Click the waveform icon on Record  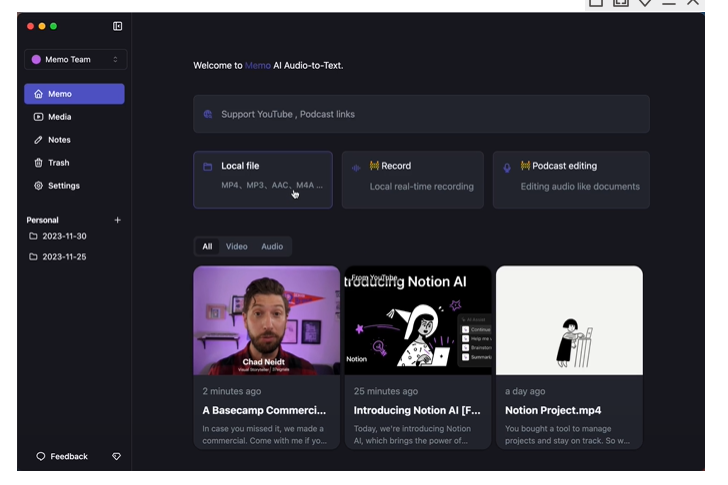pos(356,168)
